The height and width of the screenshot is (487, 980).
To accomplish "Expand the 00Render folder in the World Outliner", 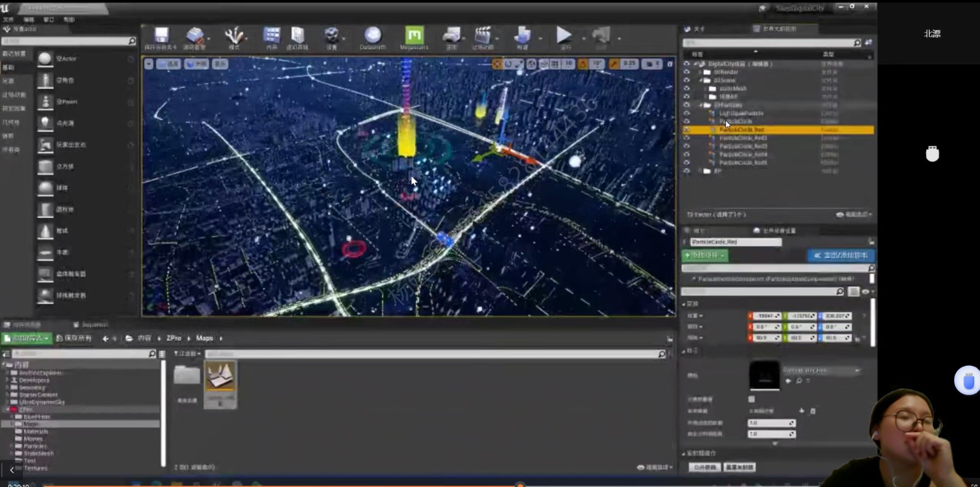I will [701, 72].
